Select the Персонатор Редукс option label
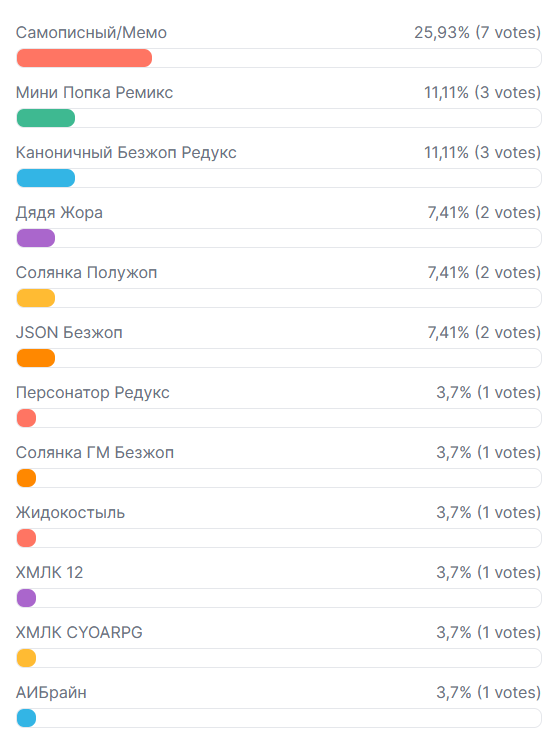 click(92, 393)
